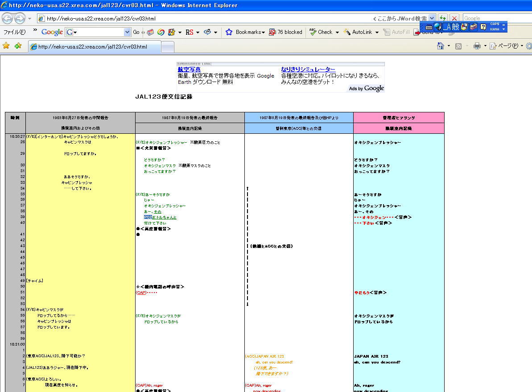
Task: Switch the IME conversion mode '般'
Action: [x=456, y=26]
